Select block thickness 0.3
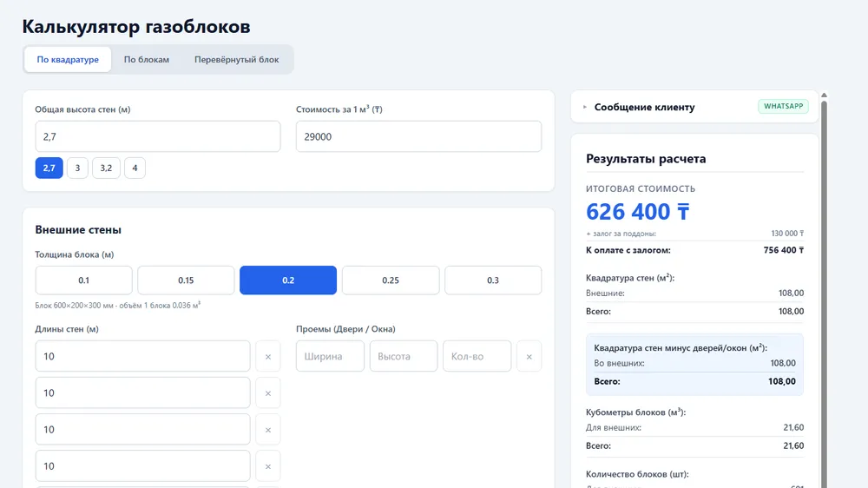This screenshot has height=488, width=868. point(493,280)
